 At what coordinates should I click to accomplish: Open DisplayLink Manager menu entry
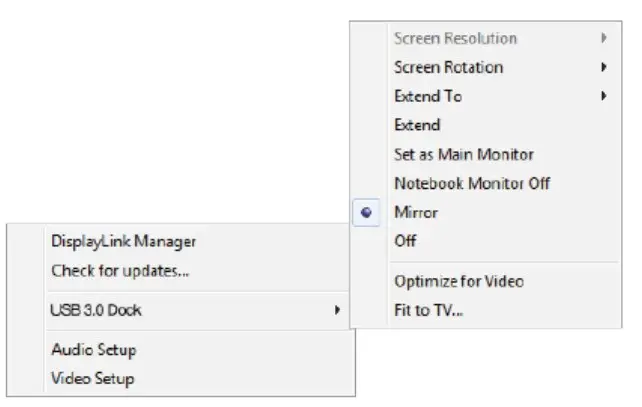tap(123, 241)
